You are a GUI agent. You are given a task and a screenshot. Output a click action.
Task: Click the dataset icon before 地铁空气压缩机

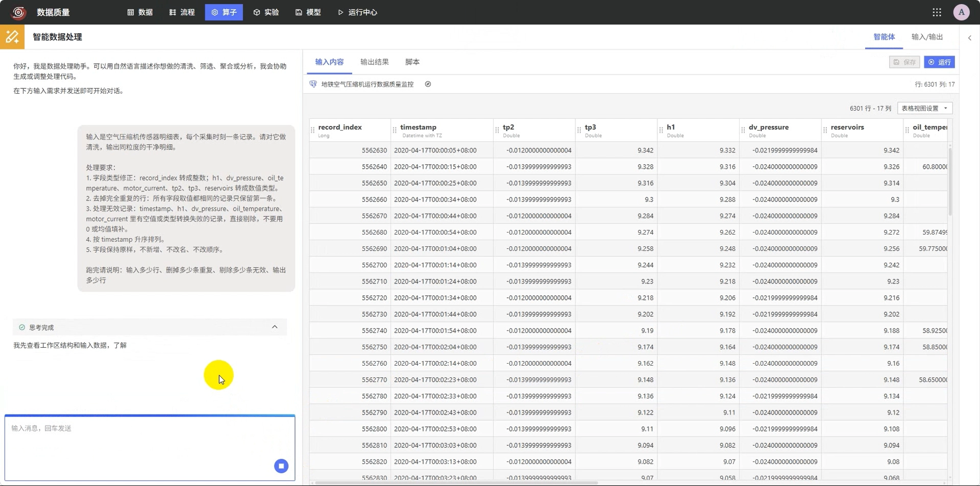coord(313,84)
